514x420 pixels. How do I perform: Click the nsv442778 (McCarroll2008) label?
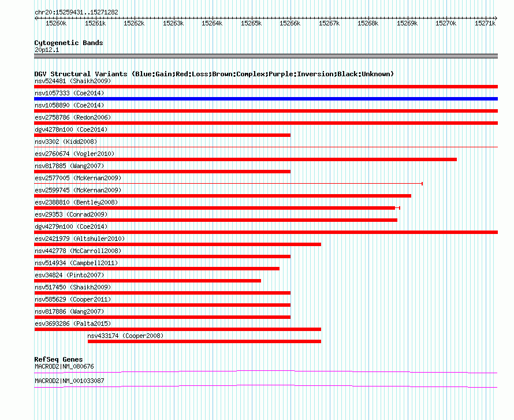[78, 251]
